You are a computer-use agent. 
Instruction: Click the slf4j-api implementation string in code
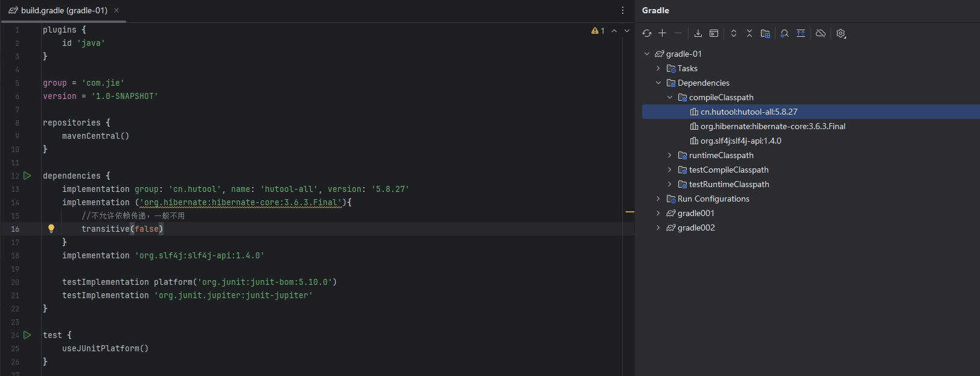(x=200, y=255)
